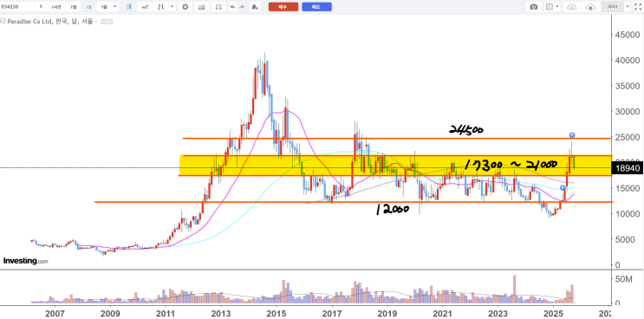Click the 2019 label on time axis
This screenshot has width=644, height=319.
point(387,314)
